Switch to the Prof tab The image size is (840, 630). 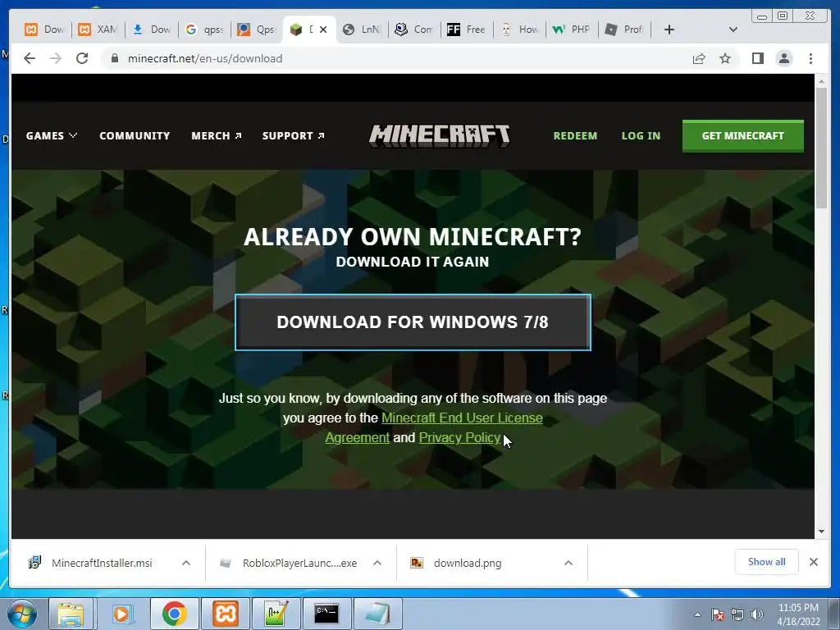624,30
